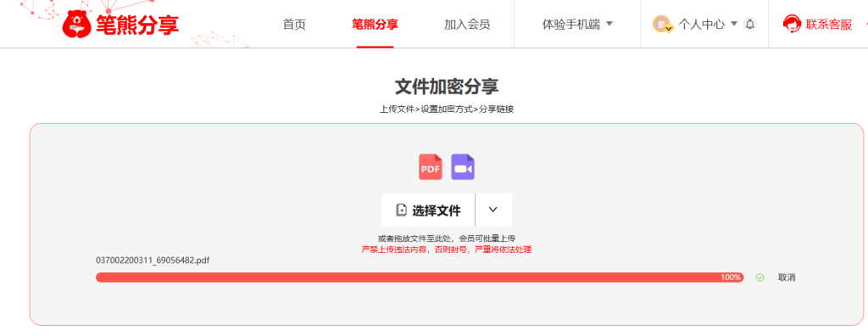Viewport: 868px width, 336px height.
Task: Click the purple video file icon
Action: click(x=463, y=167)
